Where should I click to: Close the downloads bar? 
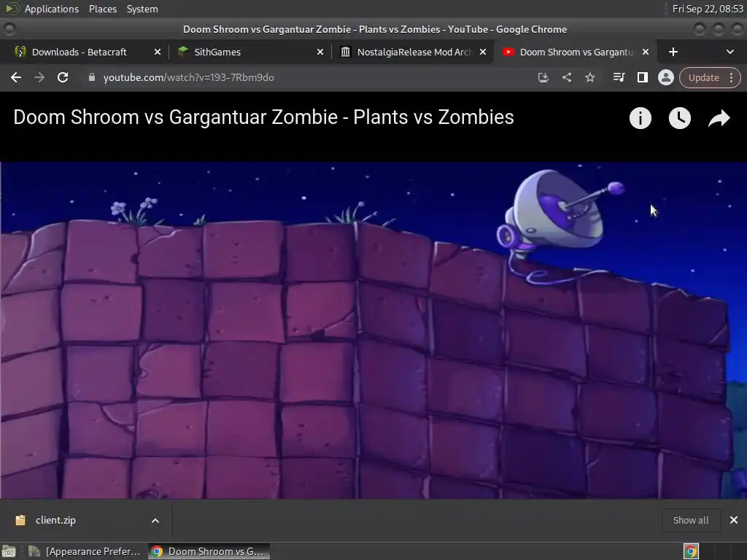point(734,520)
